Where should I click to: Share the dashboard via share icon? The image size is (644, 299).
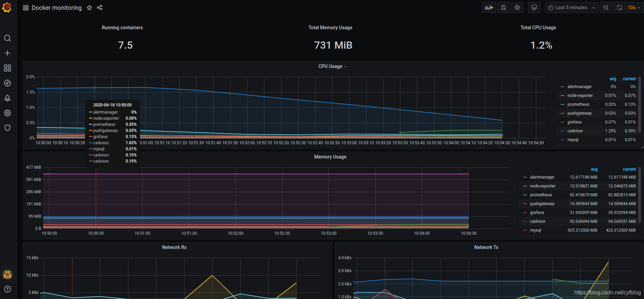[100, 7]
